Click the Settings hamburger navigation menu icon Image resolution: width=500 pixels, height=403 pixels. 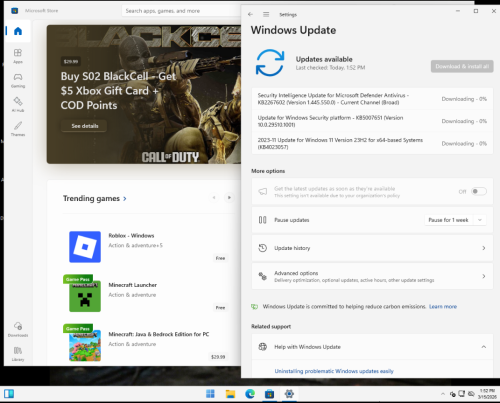click(x=266, y=14)
